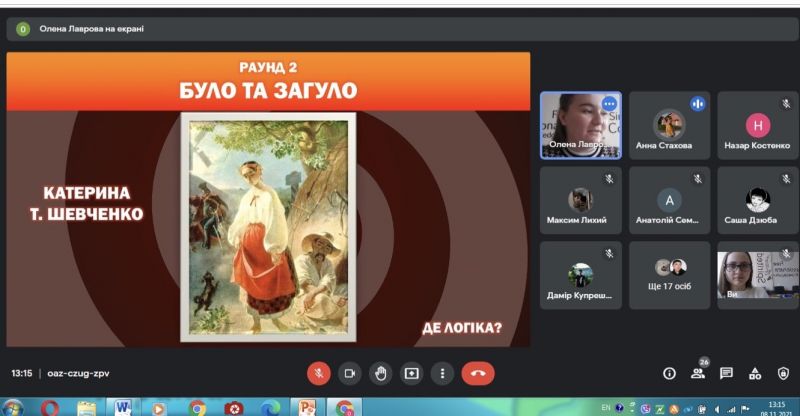800x416 pixels.
Task: Select Максим Лихий's participant tile
Action: [581, 201]
